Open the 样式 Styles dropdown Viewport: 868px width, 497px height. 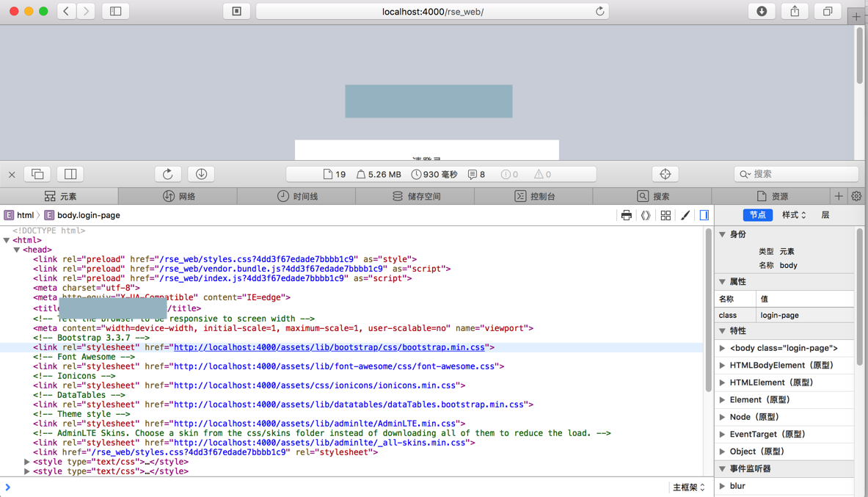pyautogui.click(x=794, y=215)
